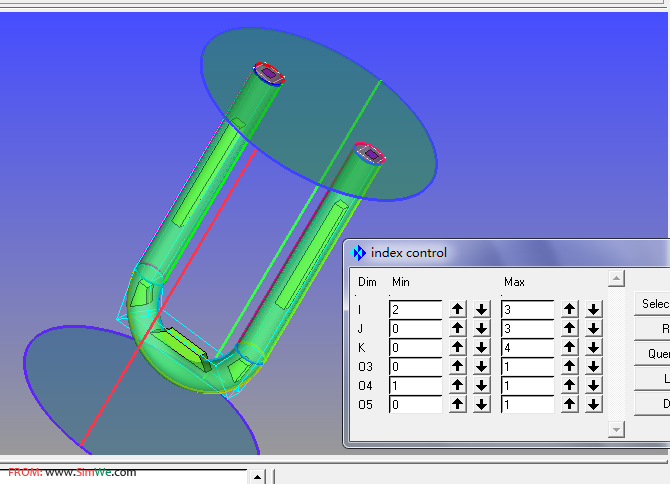Increase the K Min index value
670x484 pixels.
[x=458, y=347]
